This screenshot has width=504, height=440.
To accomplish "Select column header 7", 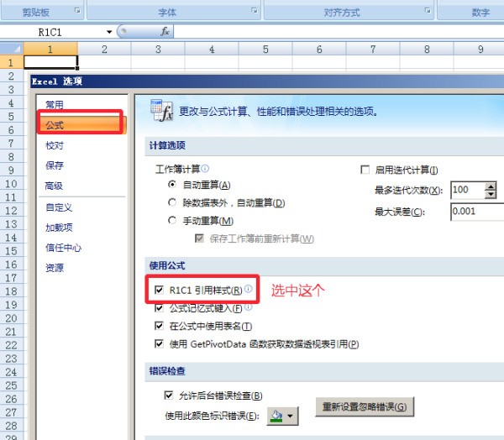I will tap(373, 49).
